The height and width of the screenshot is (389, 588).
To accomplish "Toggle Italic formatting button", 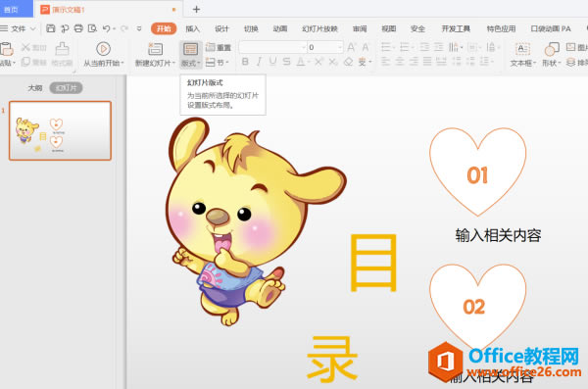I will tap(259, 62).
